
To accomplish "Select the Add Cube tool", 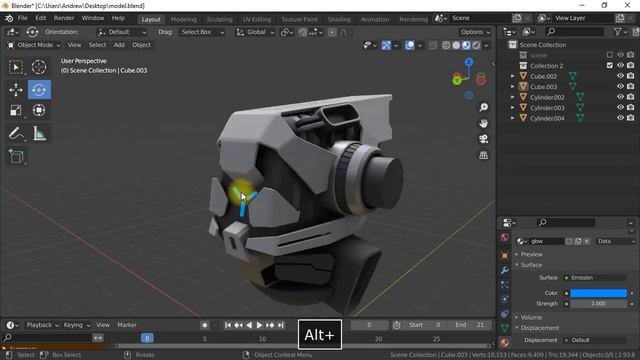I will click(16, 156).
